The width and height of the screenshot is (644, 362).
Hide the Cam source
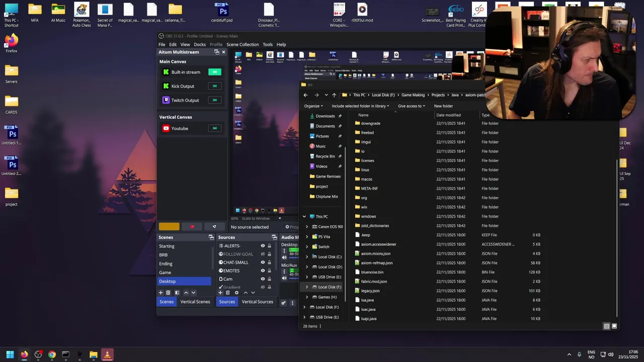pyautogui.click(x=263, y=279)
